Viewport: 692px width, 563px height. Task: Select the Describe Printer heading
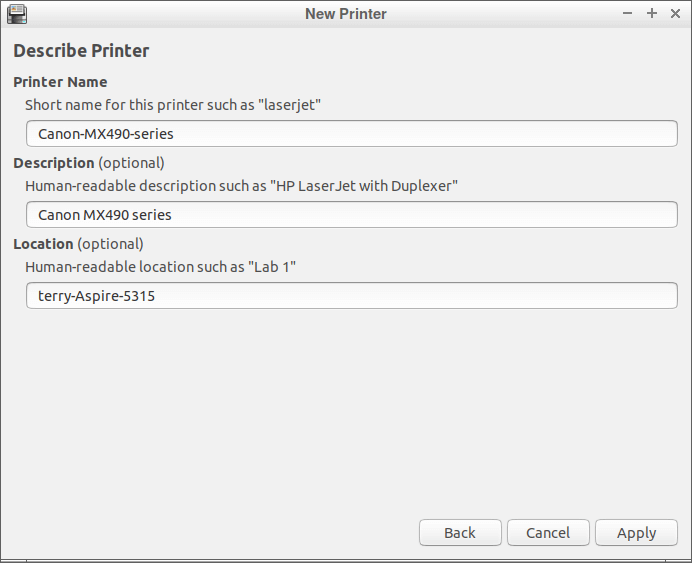[81, 51]
